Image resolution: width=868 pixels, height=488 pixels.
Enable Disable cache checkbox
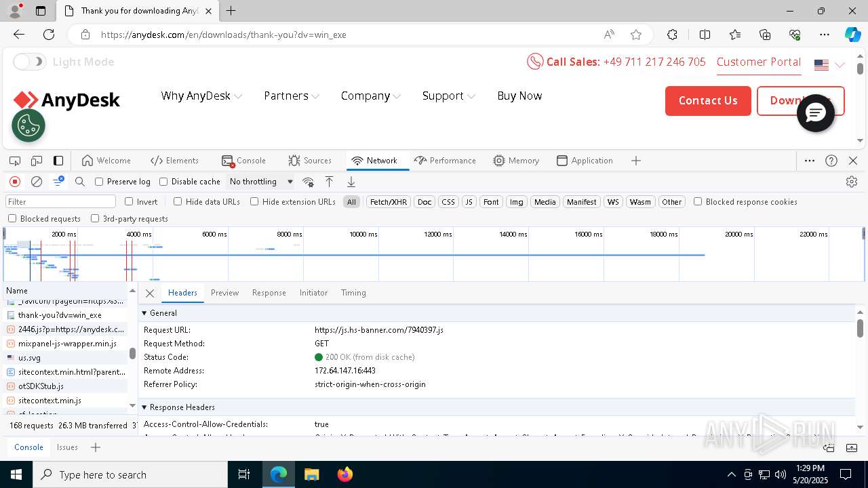point(163,182)
